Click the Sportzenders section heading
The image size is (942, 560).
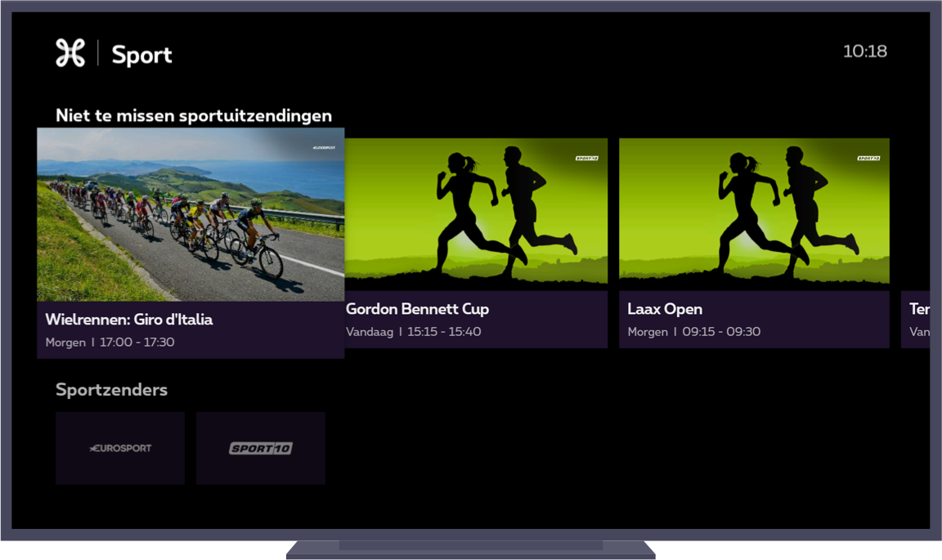111,390
